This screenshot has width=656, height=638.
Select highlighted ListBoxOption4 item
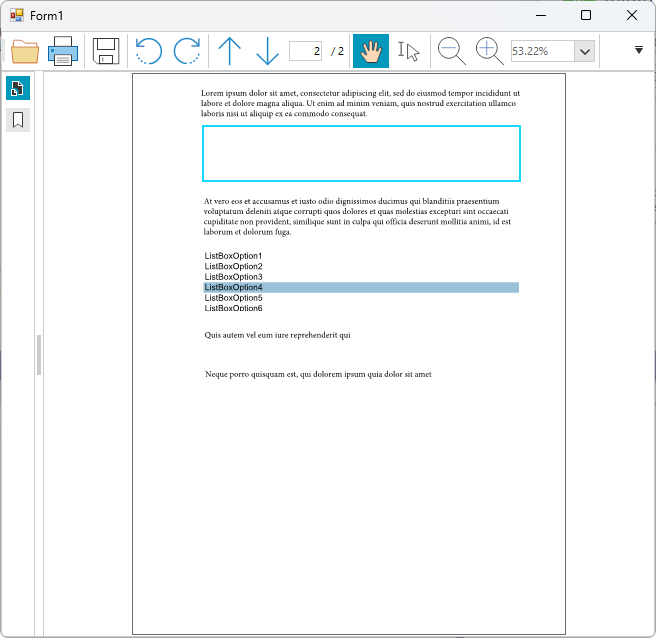click(361, 287)
